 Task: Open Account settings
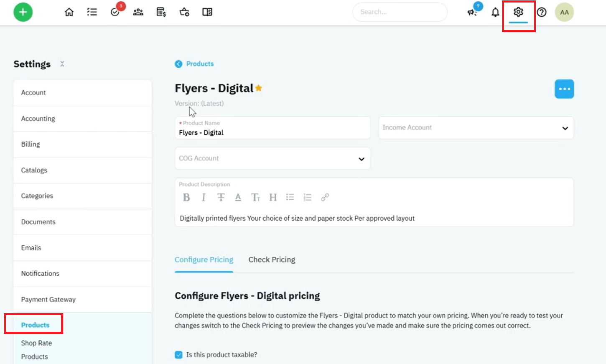[82, 93]
